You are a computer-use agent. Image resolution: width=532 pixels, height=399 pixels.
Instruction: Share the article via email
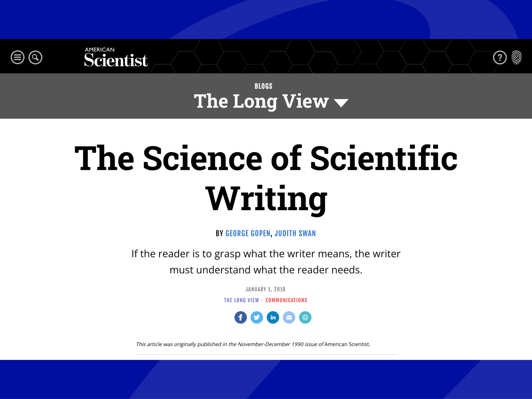[289, 317]
